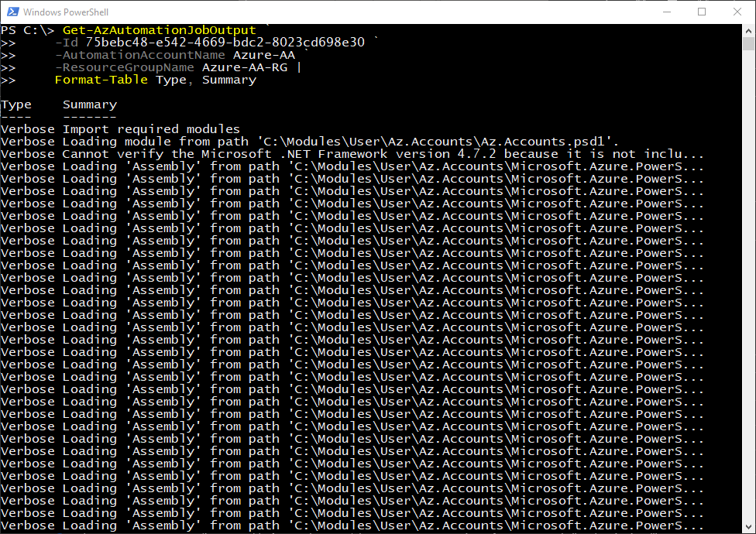
Task: Click the Azure-AA-RG resource group value
Action: [245, 67]
